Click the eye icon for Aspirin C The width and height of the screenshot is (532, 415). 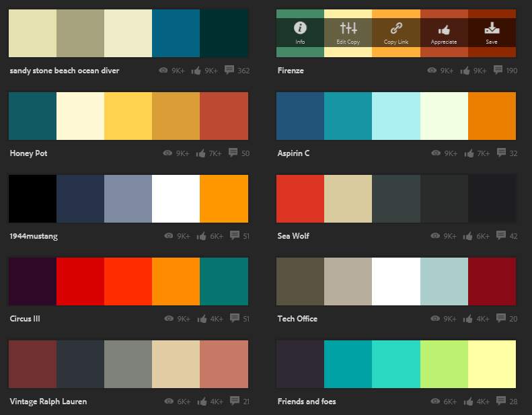436,153
